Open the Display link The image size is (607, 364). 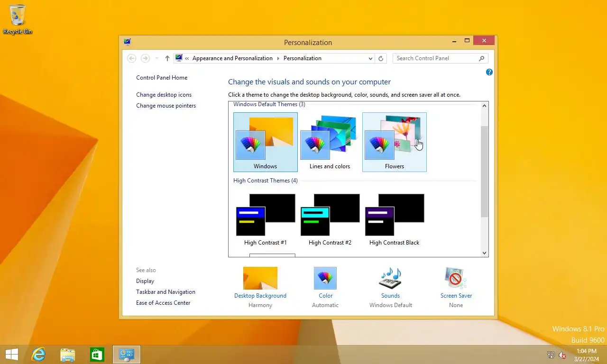pos(145,281)
